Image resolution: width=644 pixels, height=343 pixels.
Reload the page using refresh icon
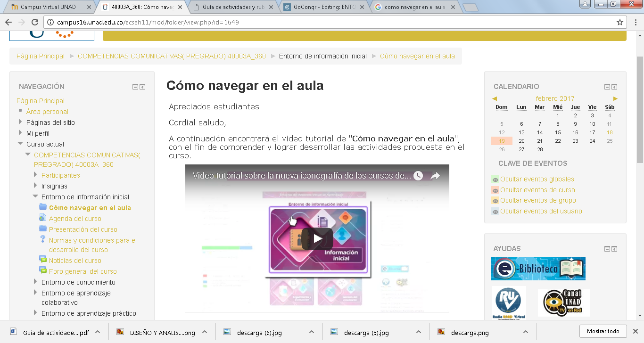(x=34, y=22)
